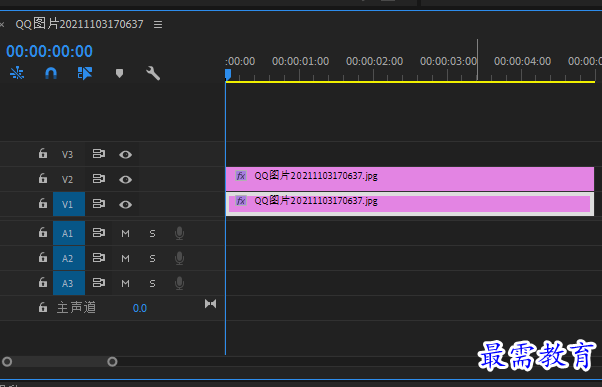Click the master track output assignment icon

click(x=210, y=304)
